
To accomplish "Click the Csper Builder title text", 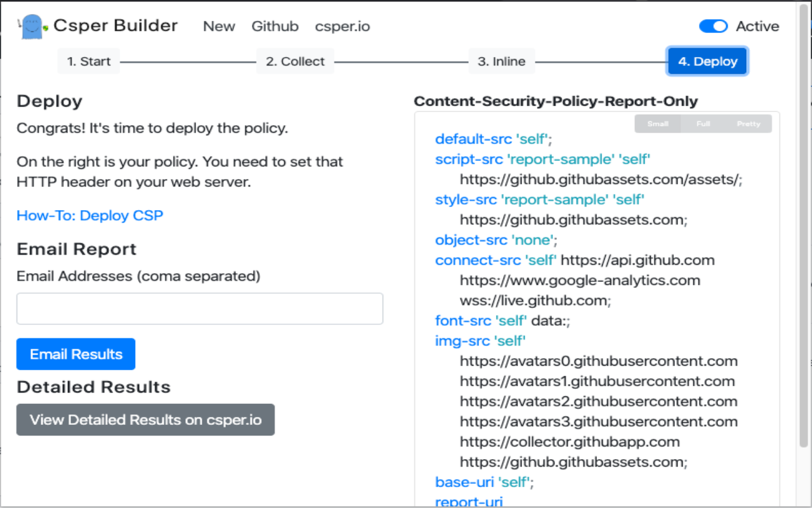I will (115, 26).
